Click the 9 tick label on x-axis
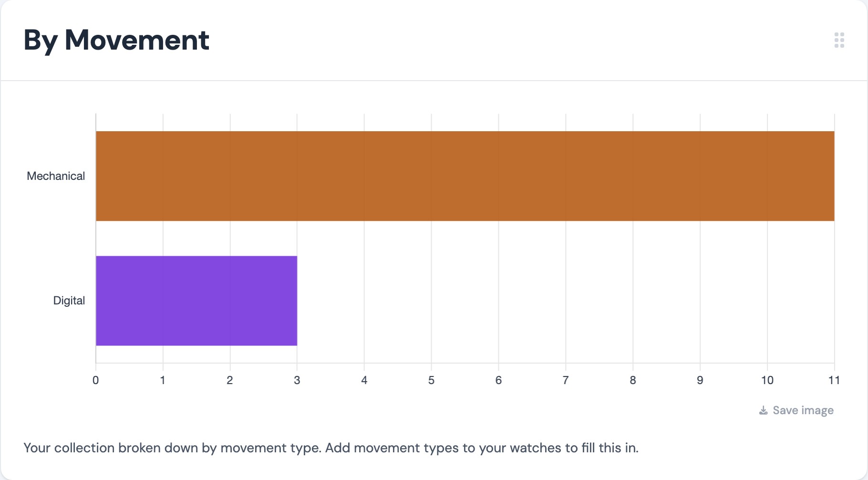Viewport: 868px width, 480px height. click(700, 380)
